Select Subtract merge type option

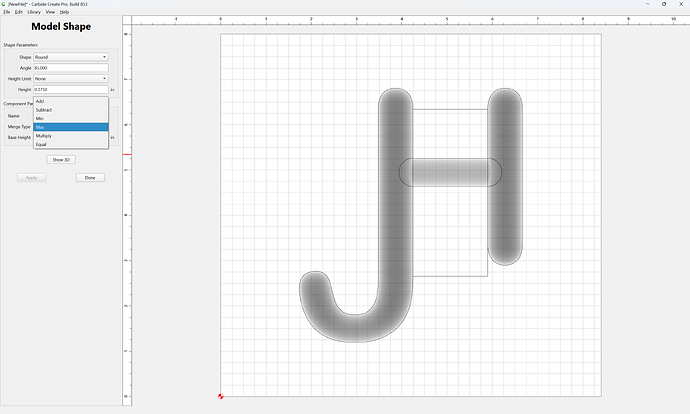click(71, 110)
